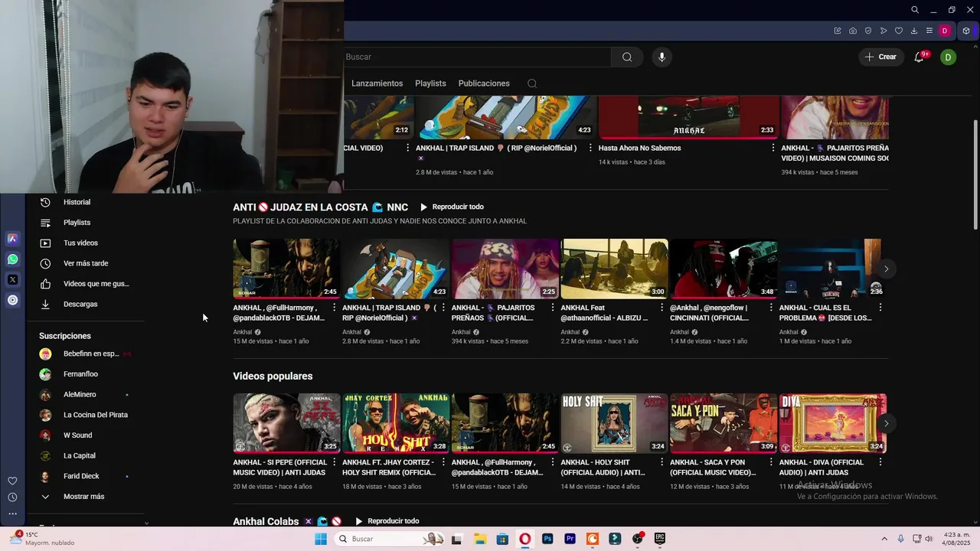Open Opera ad blocker shield icon
Screen dimensions: 980x551
[868, 31]
